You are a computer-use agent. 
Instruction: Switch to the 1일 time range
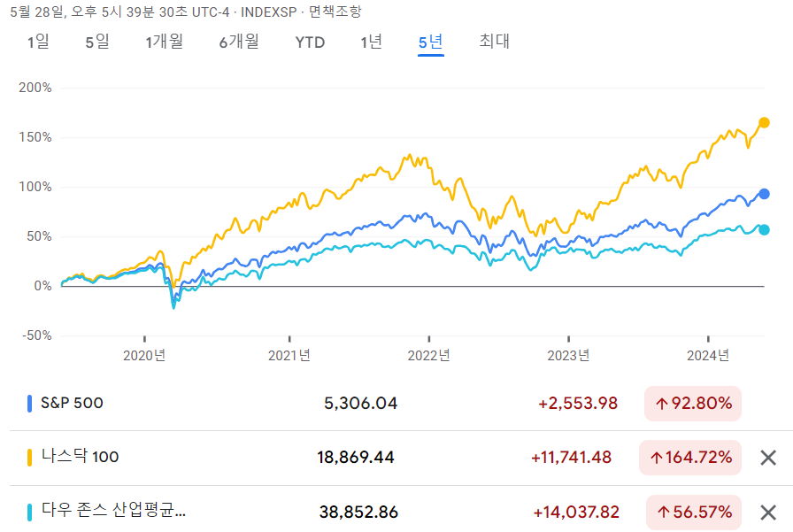(37, 42)
